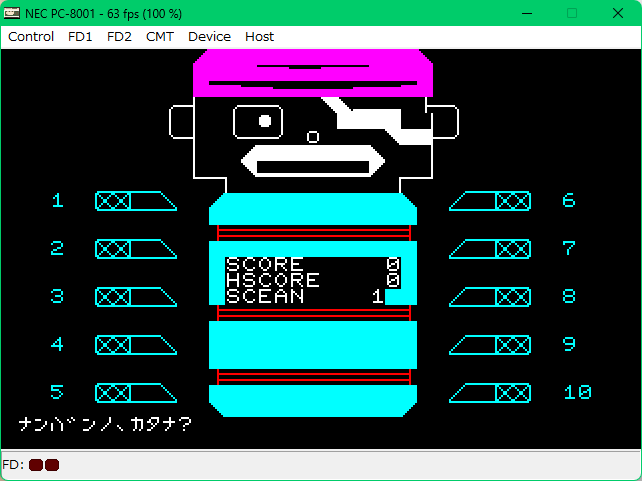This screenshot has height=481, width=642.
Task: Click the SCORE label in barrel
Action: 265,265
